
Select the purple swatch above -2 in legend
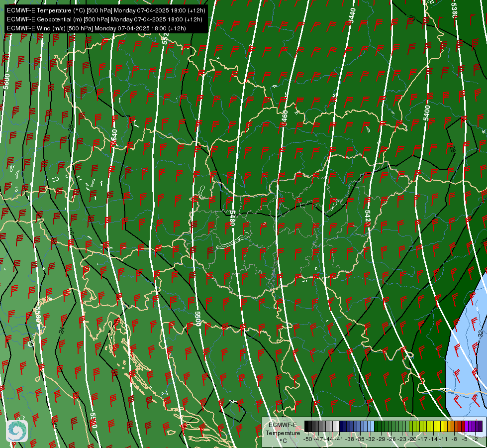[x=477, y=426]
